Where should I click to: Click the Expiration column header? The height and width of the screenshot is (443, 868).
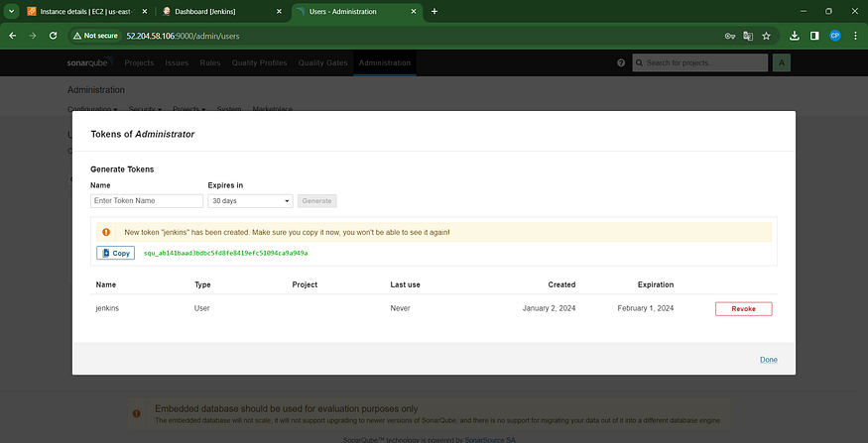click(x=656, y=284)
